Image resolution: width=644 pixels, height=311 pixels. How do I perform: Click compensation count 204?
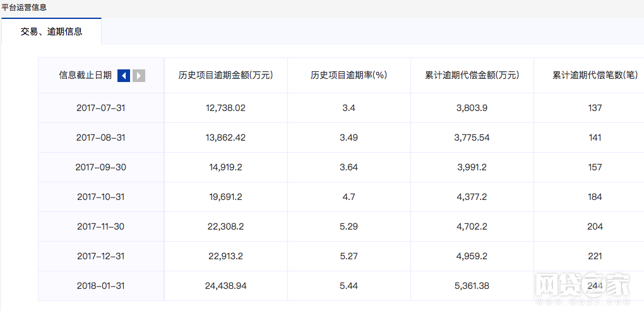coord(595,226)
